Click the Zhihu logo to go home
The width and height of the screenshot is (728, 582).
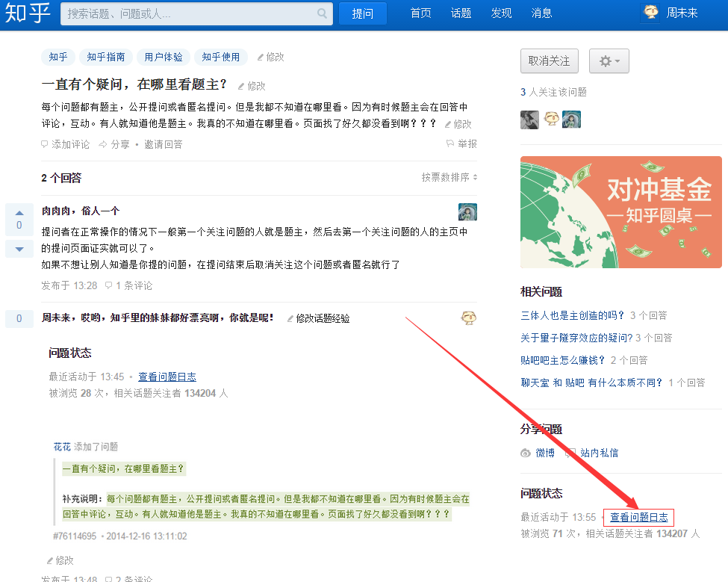pos(28,14)
